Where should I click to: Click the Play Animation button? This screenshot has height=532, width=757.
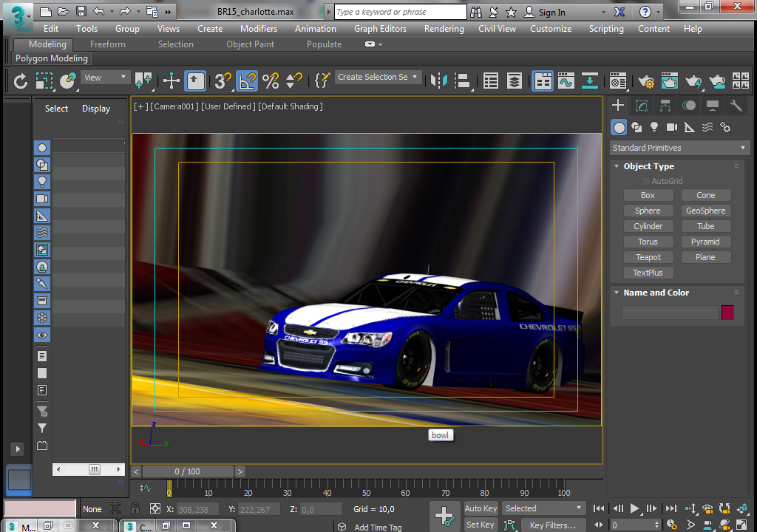pyautogui.click(x=635, y=508)
